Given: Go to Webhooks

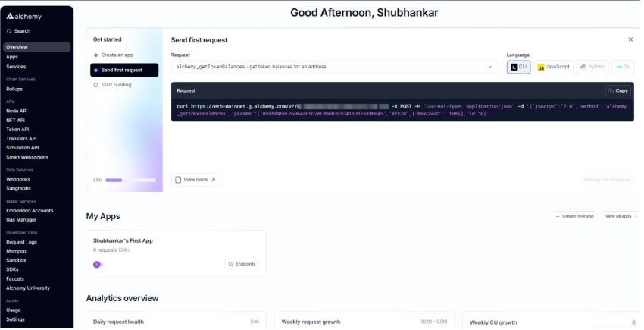Looking at the screenshot, I should pyautogui.click(x=18, y=179).
